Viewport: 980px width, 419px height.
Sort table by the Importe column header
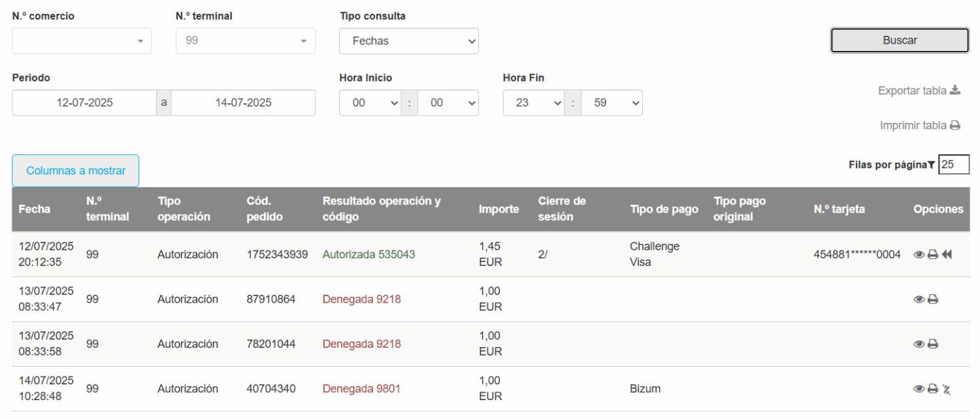(x=498, y=209)
